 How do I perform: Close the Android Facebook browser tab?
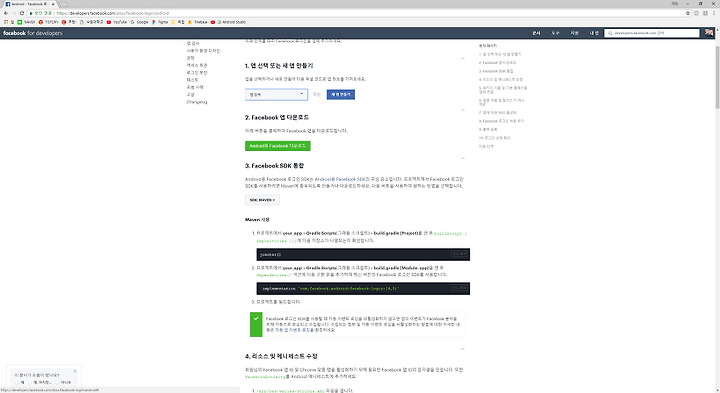53,4
